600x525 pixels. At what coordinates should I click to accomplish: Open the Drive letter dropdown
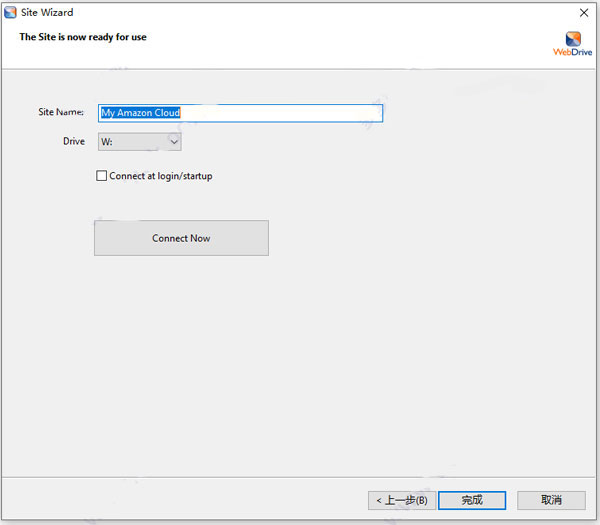point(139,142)
